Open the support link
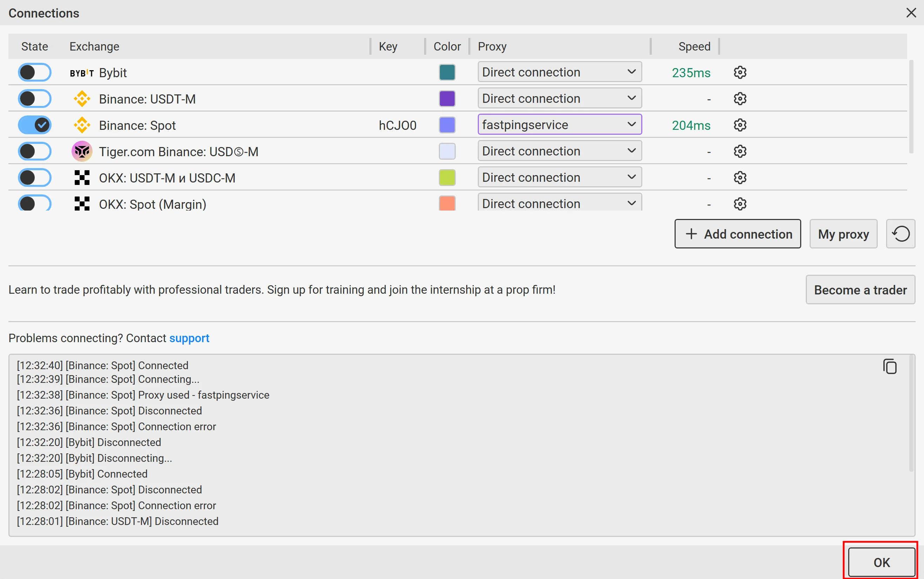Screen dimensions: 924x579 click(189, 338)
